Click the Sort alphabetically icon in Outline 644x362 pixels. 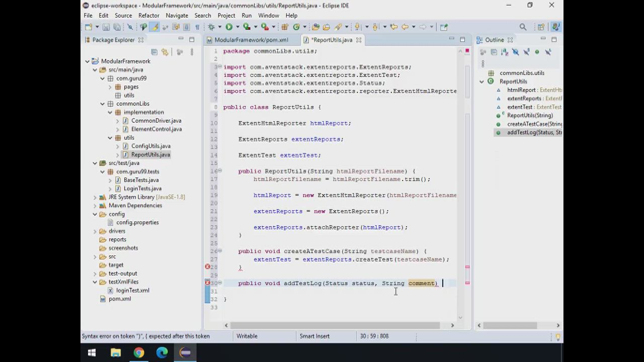505,52
